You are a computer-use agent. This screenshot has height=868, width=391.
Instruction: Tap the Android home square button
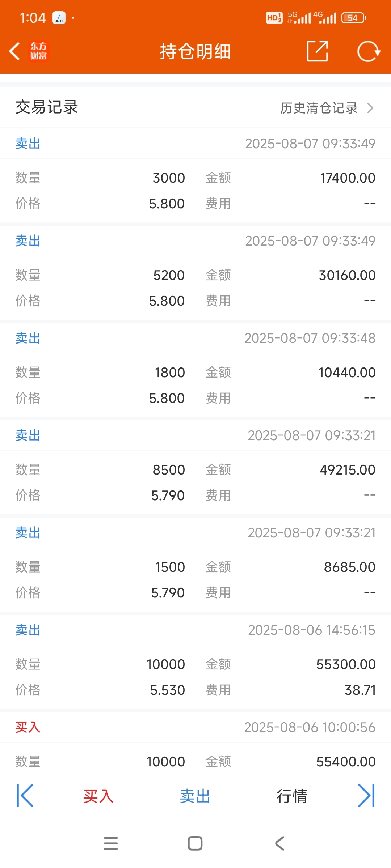click(x=195, y=843)
